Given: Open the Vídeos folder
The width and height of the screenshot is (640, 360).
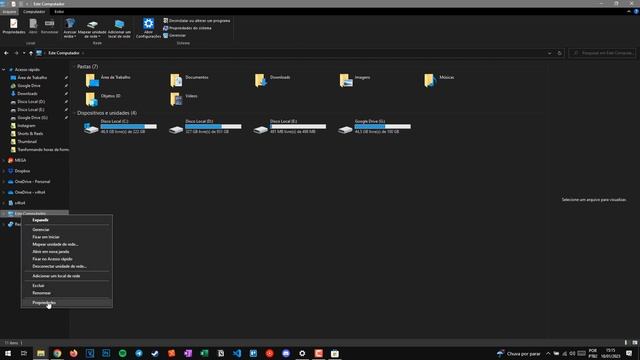Looking at the screenshot, I should (184, 99).
